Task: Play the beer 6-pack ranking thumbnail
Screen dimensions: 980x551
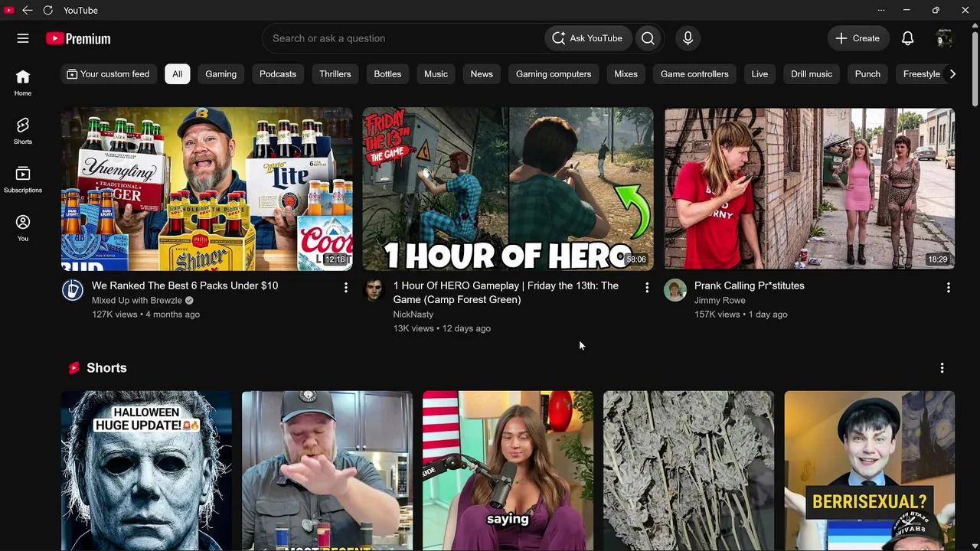Action: [x=207, y=189]
